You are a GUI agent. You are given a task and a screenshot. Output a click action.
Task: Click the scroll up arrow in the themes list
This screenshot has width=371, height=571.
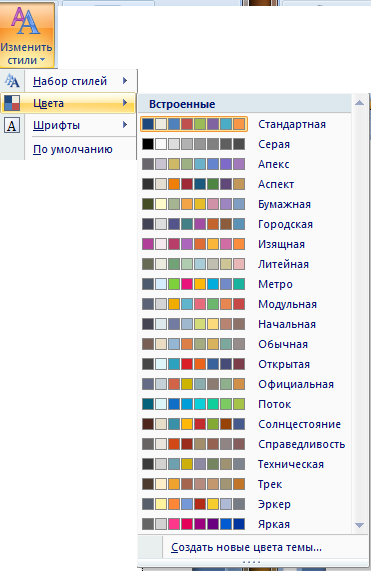pos(359,103)
